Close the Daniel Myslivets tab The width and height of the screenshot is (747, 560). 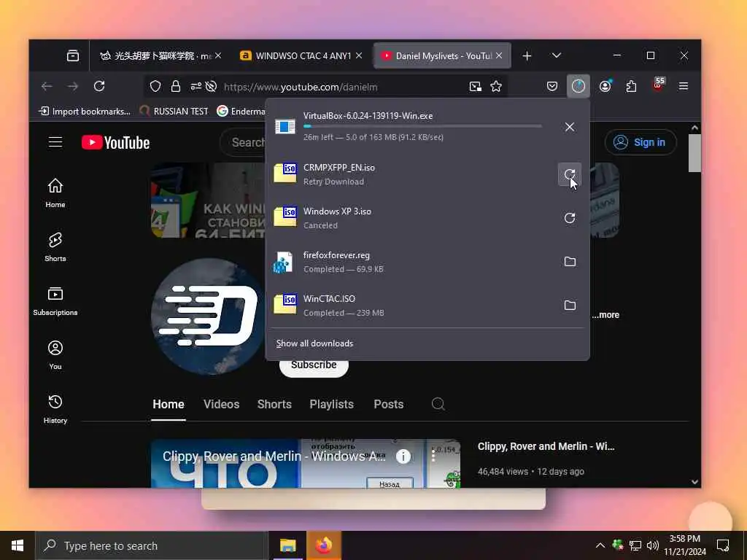(x=499, y=55)
